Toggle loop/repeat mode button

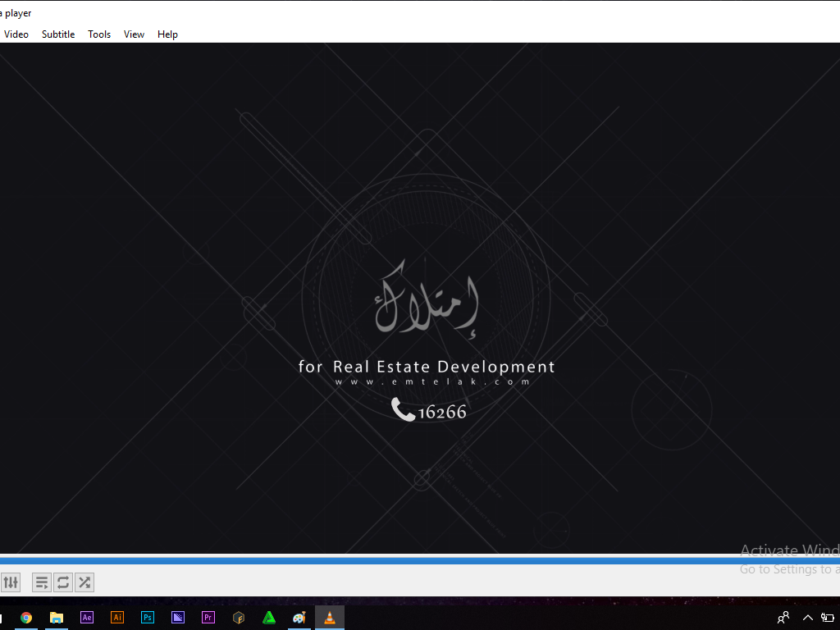click(63, 582)
